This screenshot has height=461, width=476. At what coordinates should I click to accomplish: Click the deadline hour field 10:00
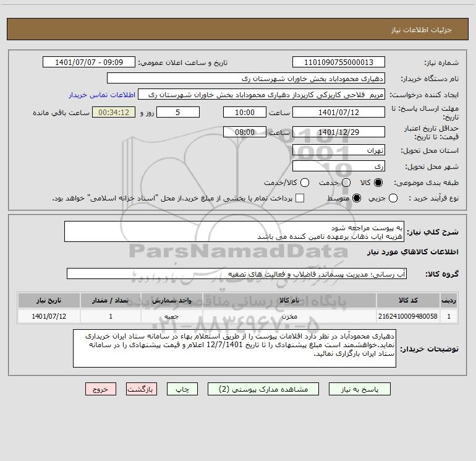[245, 112]
